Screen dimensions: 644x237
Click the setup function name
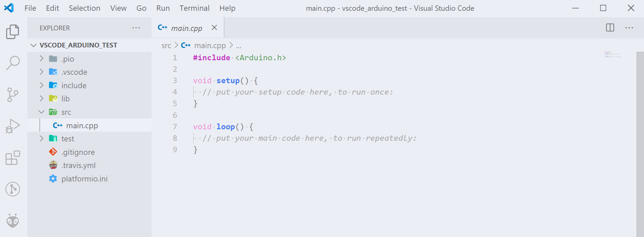[x=228, y=80]
